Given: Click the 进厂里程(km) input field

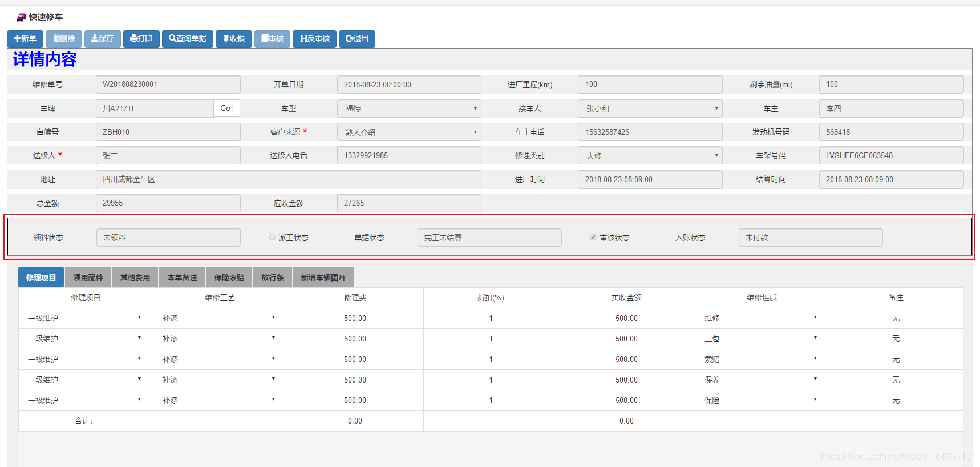Looking at the screenshot, I should [x=650, y=84].
